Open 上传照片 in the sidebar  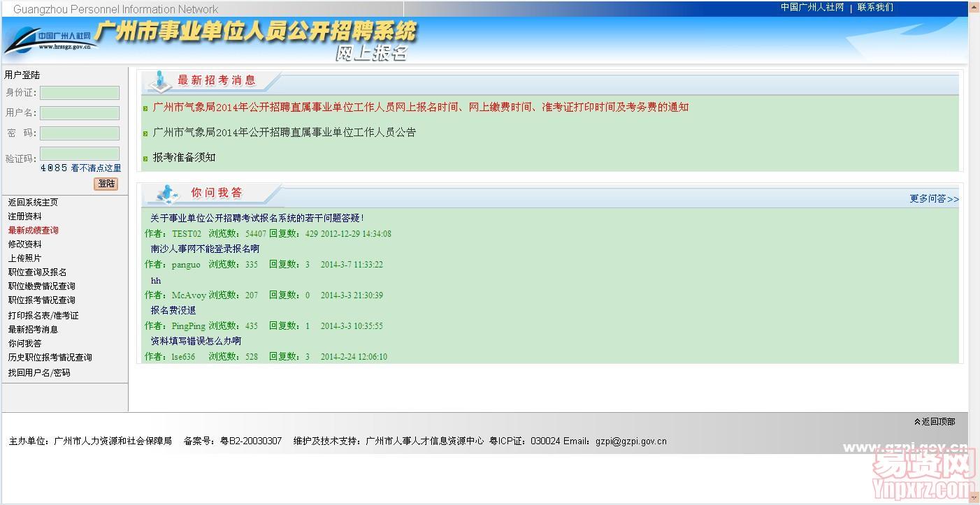tap(25, 258)
